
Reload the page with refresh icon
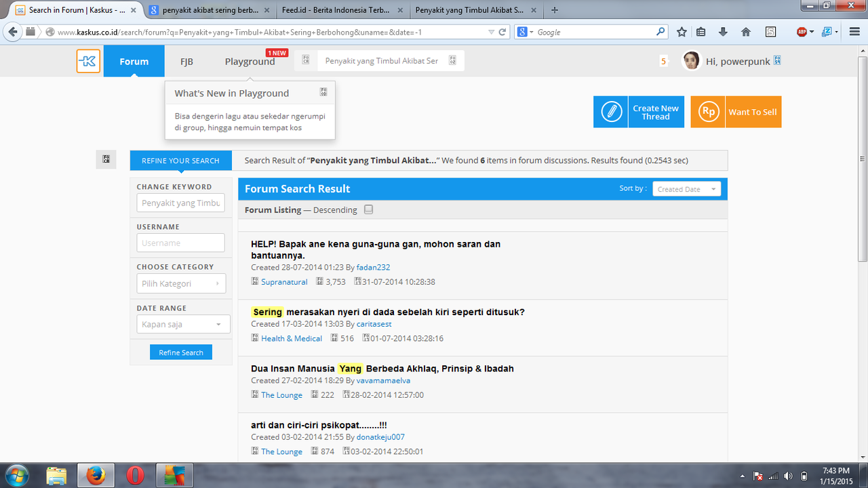point(502,32)
